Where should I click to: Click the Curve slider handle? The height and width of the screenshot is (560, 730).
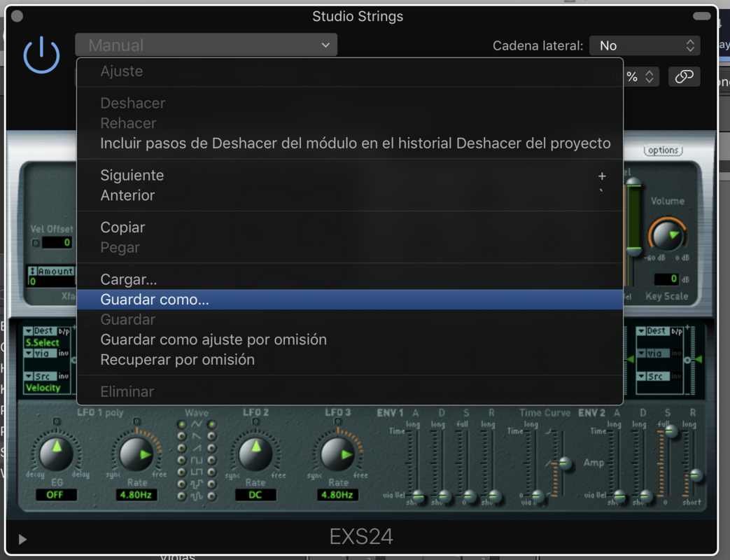point(564,463)
